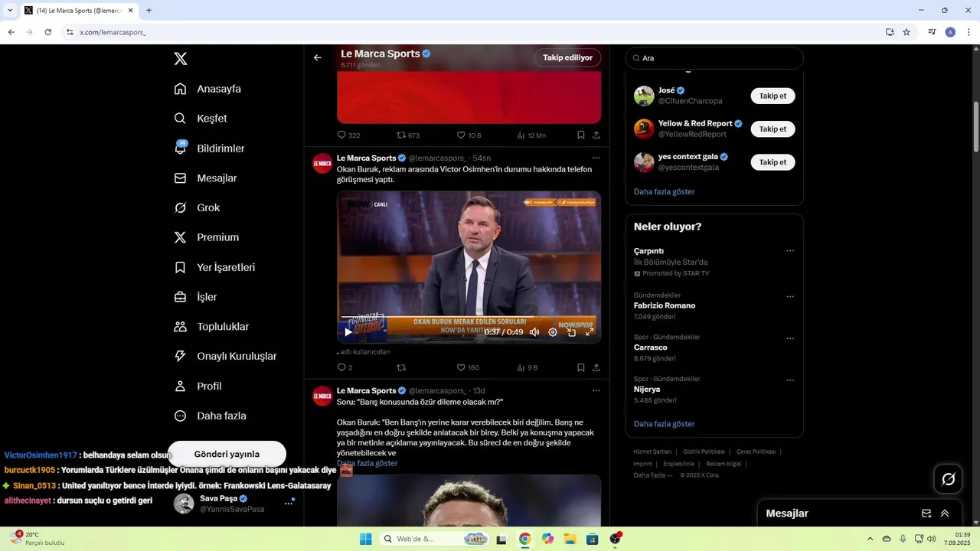Compose new message in Mesajlar drawer
This screenshot has width=980, height=551.
(926, 514)
